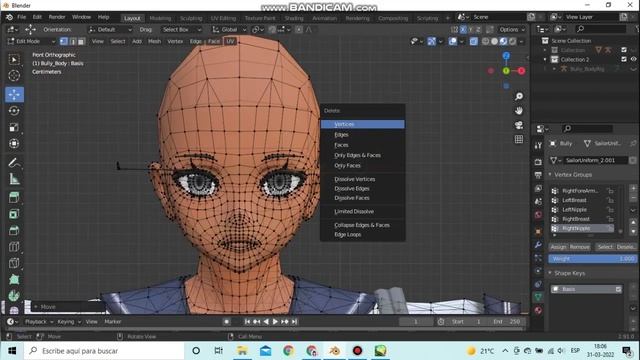This screenshot has width=640, height=360.
Task: Open the Modifier wrench properties tab
Action: pyautogui.click(x=538, y=244)
